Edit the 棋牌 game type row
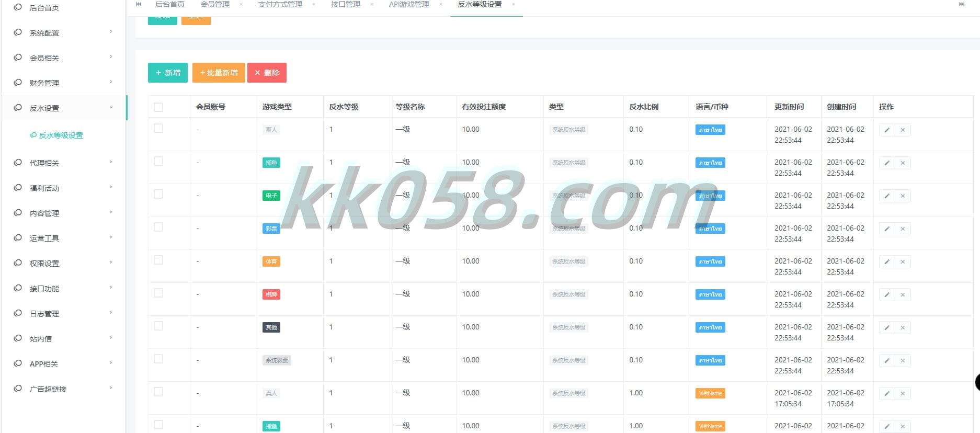The height and width of the screenshot is (433, 980). pyautogui.click(x=887, y=294)
